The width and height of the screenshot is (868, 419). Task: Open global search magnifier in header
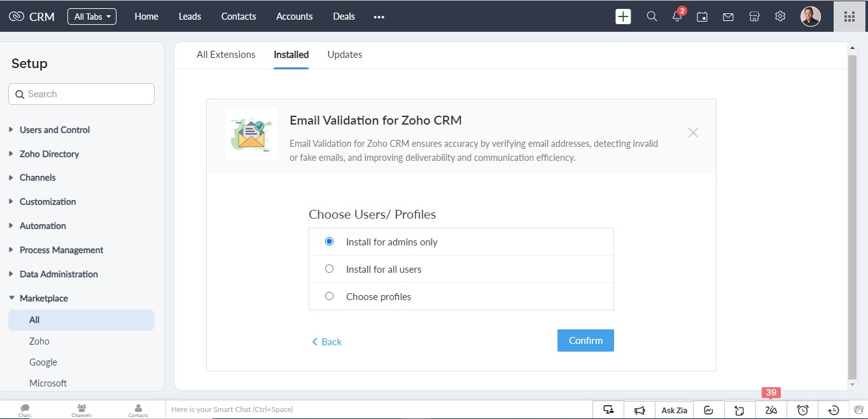tap(652, 17)
